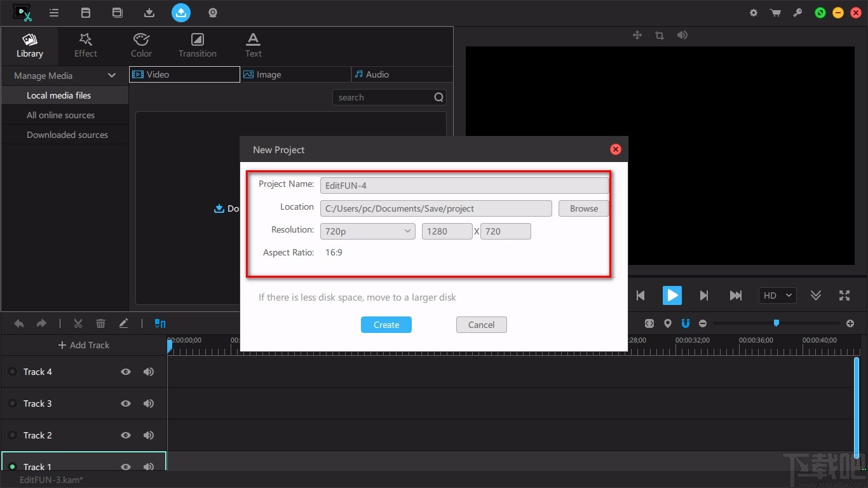Click Browse to choose project location
The width and height of the screenshot is (868, 488).
[x=583, y=208]
